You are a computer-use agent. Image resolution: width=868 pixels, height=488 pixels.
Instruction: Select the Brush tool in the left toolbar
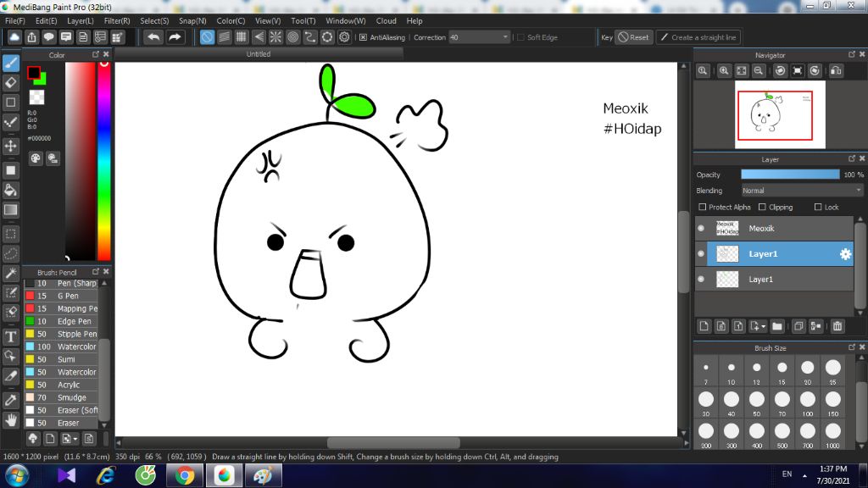(x=10, y=63)
